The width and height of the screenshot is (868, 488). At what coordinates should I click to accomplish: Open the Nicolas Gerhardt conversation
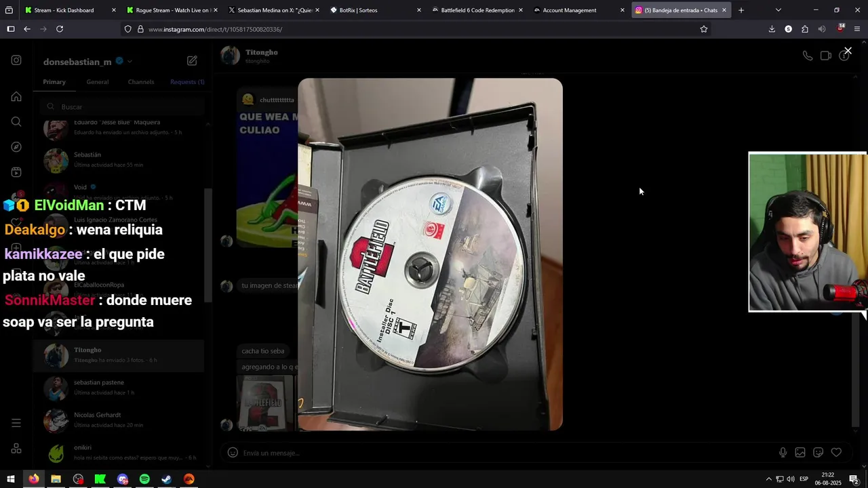click(x=119, y=420)
